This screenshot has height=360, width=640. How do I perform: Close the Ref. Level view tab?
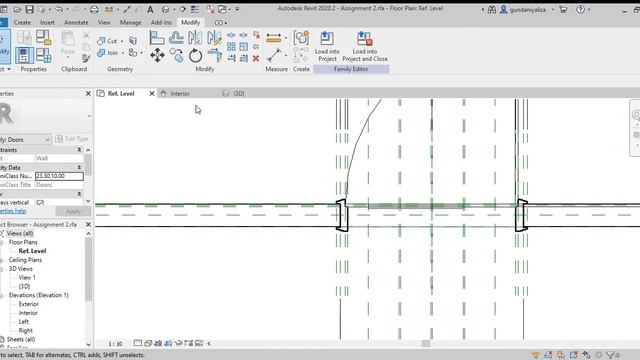pyautogui.click(x=152, y=93)
